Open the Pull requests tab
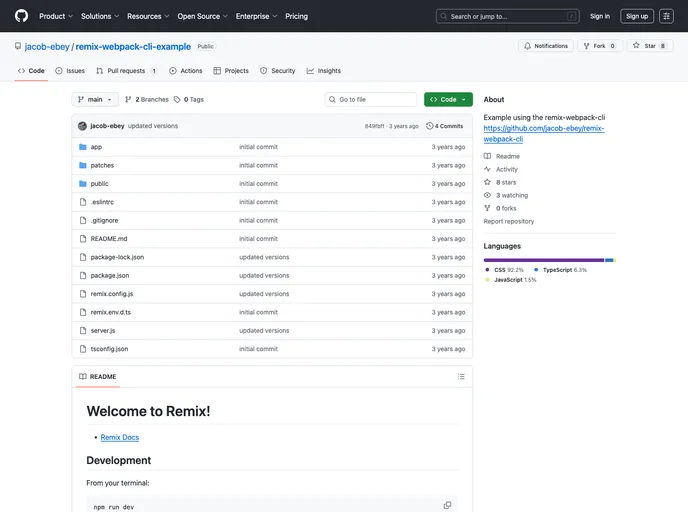Screen dimensions: 688x512 coord(127,71)
